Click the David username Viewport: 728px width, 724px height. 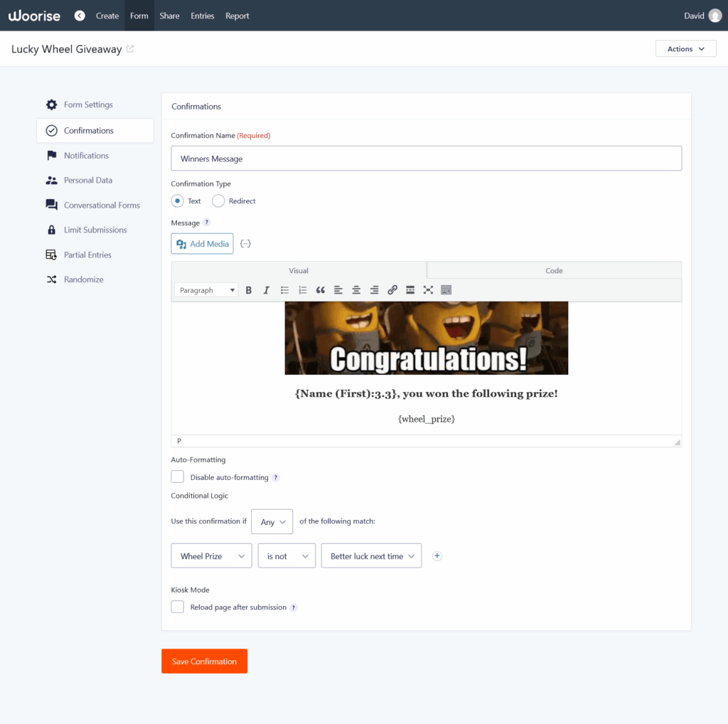pyautogui.click(x=694, y=16)
